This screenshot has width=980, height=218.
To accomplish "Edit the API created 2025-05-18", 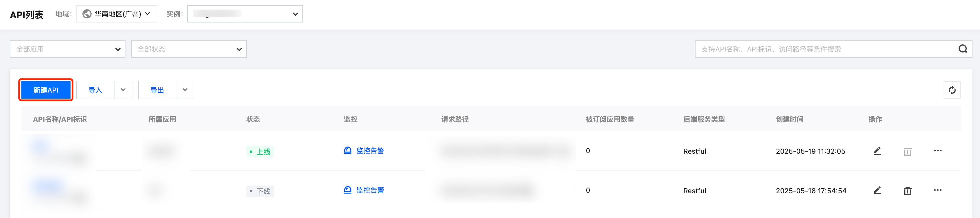I will (x=877, y=191).
